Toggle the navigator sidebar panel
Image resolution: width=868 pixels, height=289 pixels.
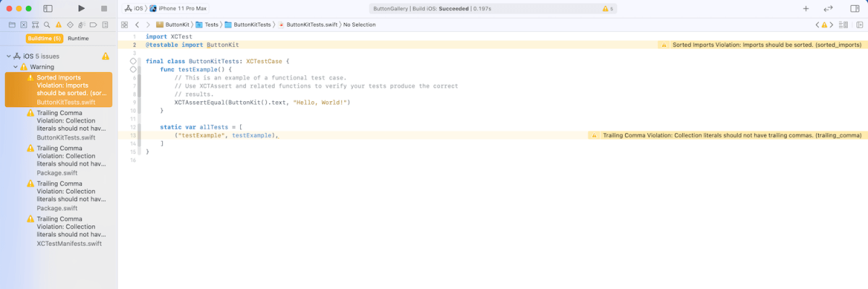point(48,9)
